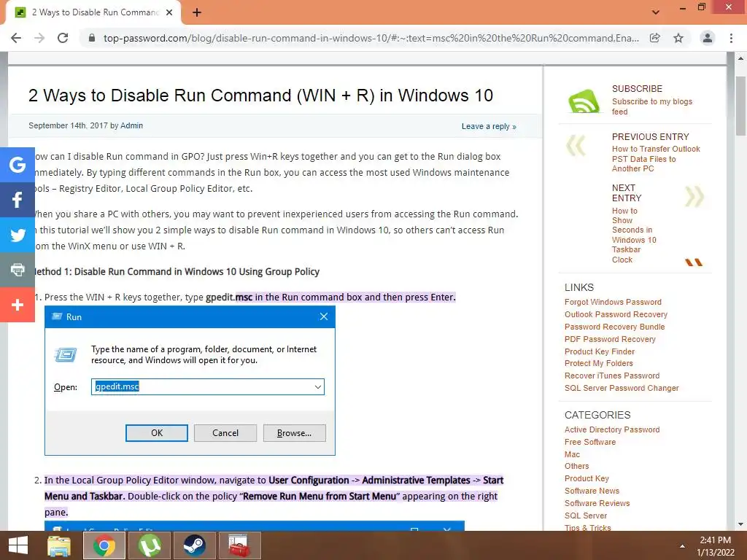Screen dimensions: 747x560
Task: Open the Software Reviews category
Action: coord(597,503)
